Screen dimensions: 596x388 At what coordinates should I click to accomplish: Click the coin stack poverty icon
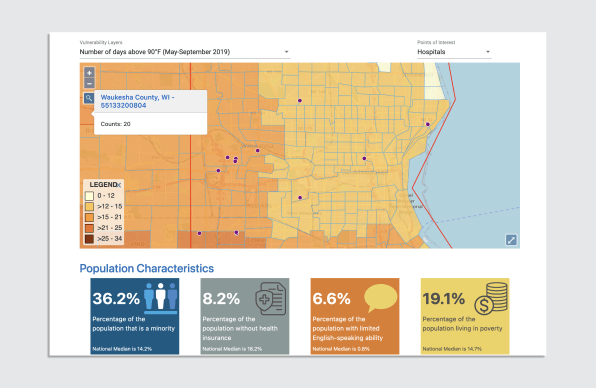[491, 299]
